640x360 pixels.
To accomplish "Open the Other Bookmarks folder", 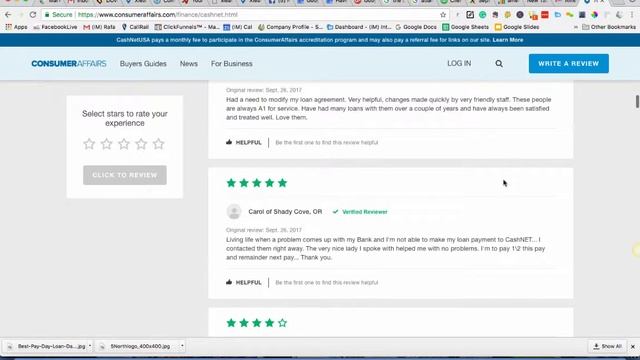I will click(609, 27).
